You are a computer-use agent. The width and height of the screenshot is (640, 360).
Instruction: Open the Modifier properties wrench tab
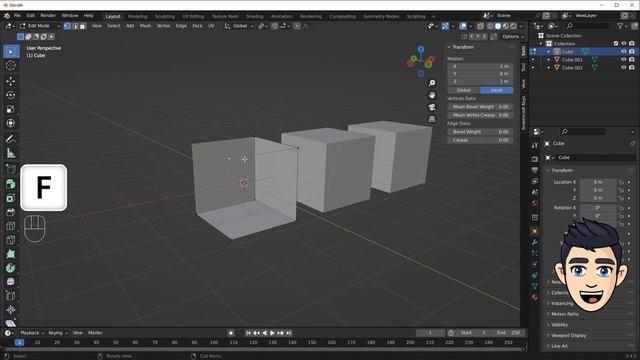coord(535,242)
